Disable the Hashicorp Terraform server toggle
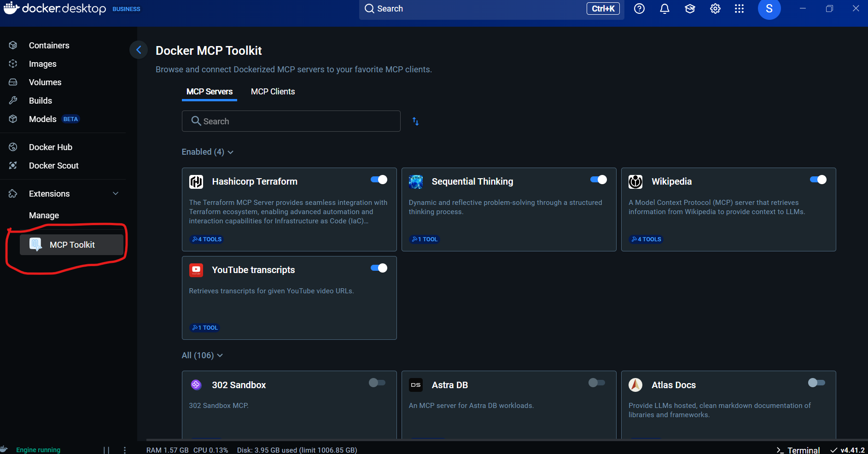Viewport: 868px width, 454px height. (x=379, y=180)
